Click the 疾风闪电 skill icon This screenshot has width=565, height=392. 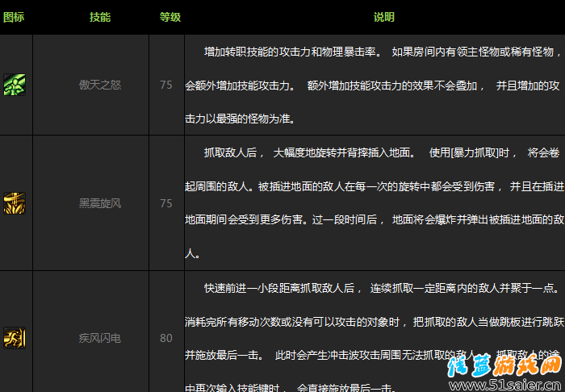(15, 338)
